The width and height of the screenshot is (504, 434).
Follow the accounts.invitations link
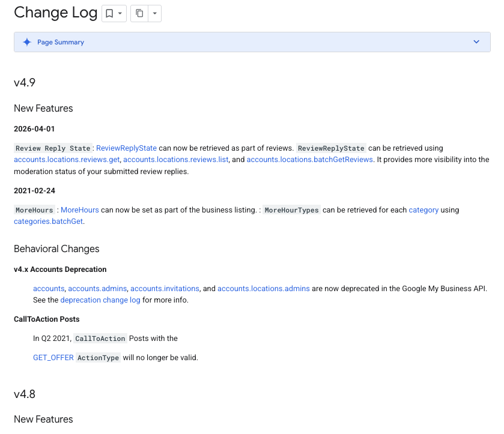[x=165, y=289]
